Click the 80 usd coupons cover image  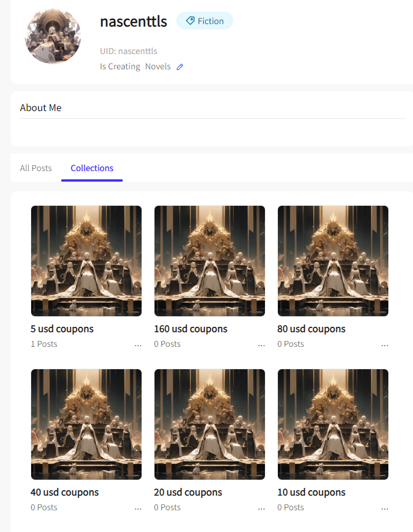333,261
